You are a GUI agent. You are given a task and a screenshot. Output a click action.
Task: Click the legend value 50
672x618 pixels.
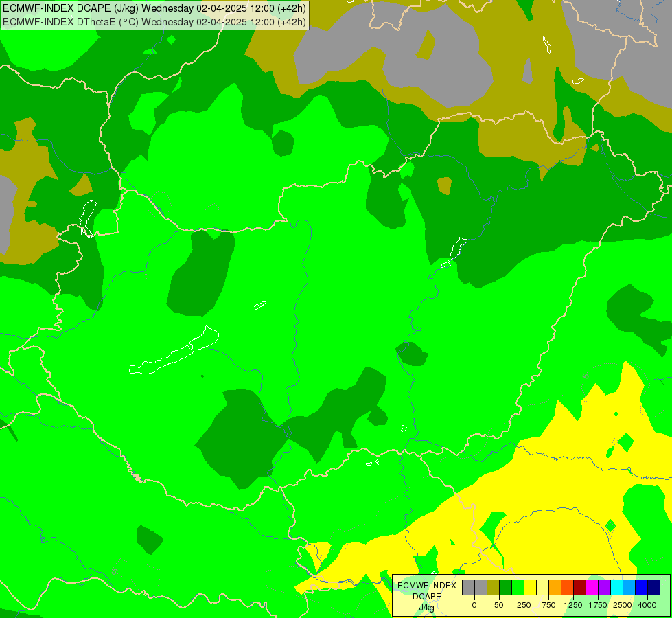(x=499, y=605)
